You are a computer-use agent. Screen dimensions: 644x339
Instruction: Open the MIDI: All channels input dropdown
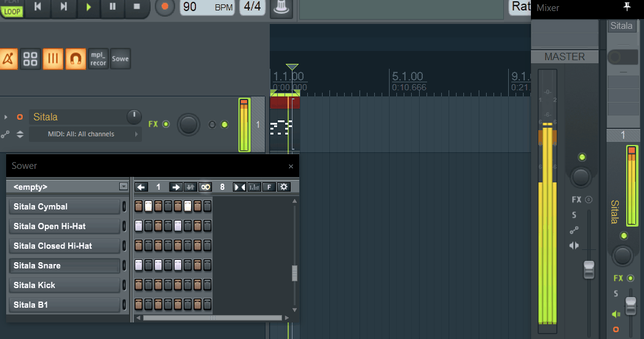tap(80, 134)
